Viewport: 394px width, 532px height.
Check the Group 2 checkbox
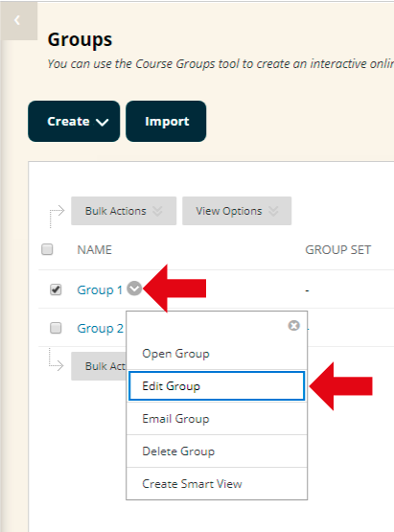pyautogui.click(x=56, y=328)
